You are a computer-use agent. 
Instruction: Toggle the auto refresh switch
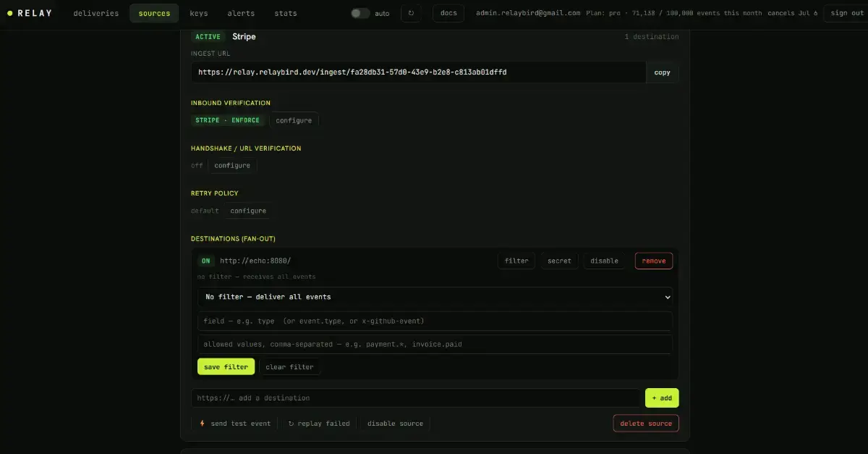(360, 13)
